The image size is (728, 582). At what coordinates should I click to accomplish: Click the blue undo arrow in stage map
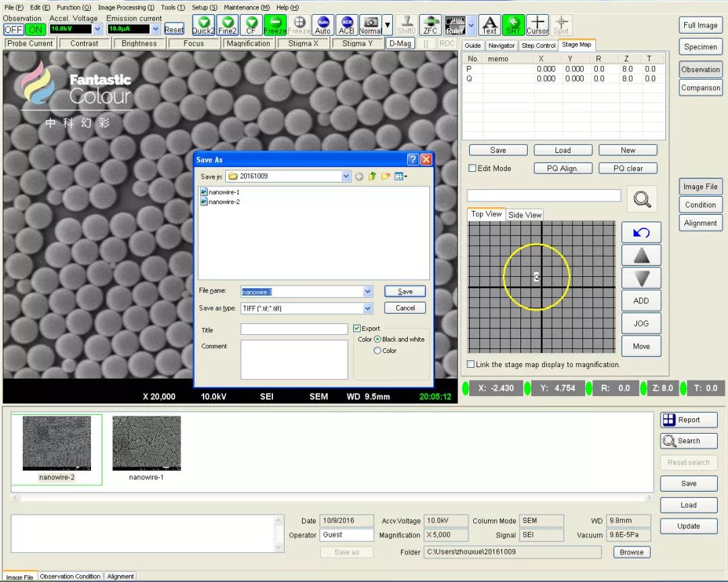[641, 232]
